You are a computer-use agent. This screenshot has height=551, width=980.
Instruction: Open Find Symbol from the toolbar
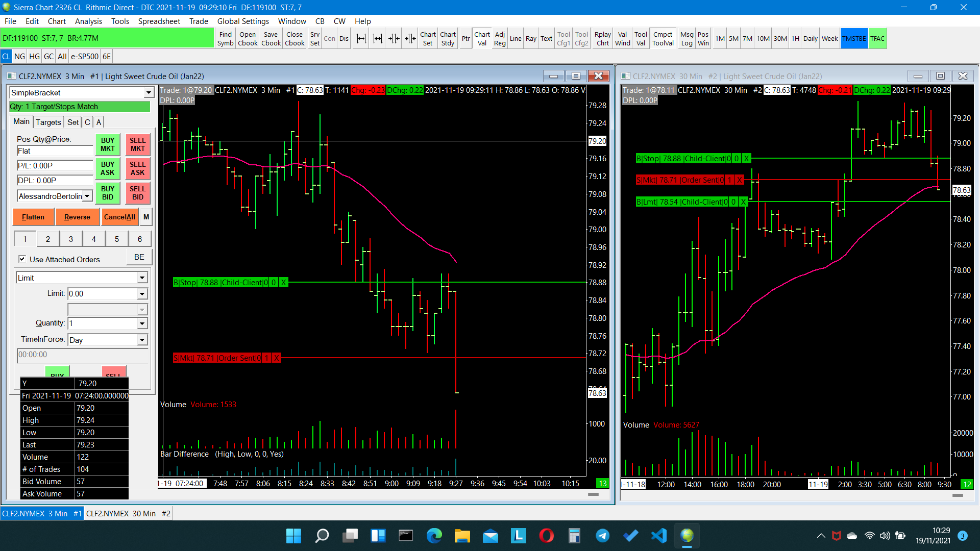click(x=225, y=39)
